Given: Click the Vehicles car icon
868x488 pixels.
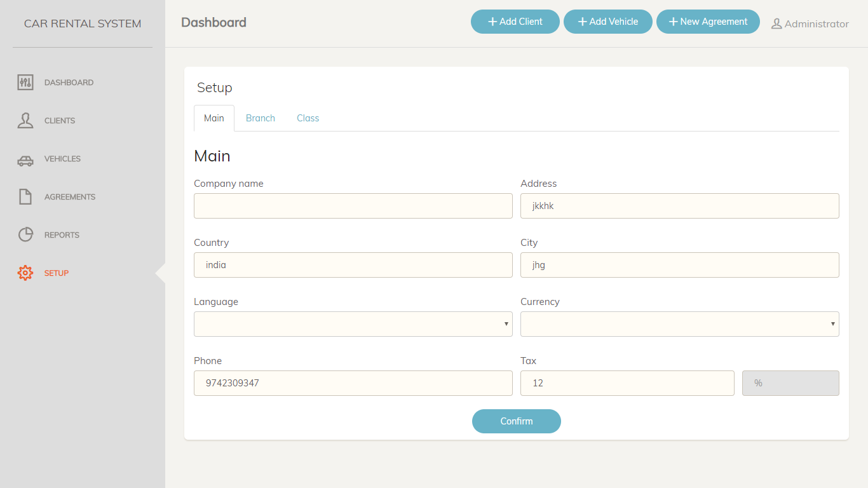Looking at the screenshot, I should [x=25, y=160].
